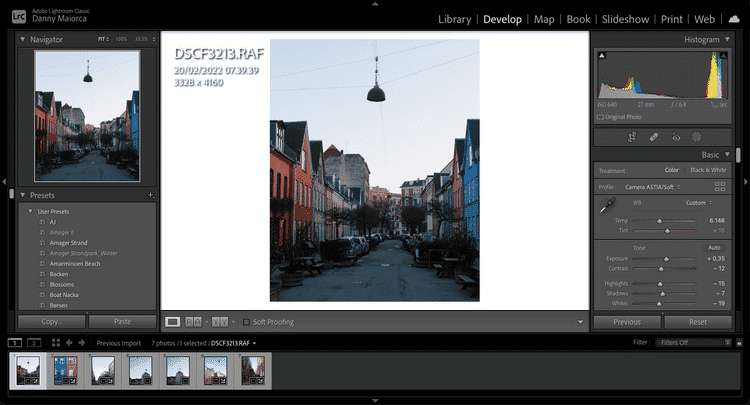
Task: Click the cloud sync status icon
Action: click(x=733, y=19)
